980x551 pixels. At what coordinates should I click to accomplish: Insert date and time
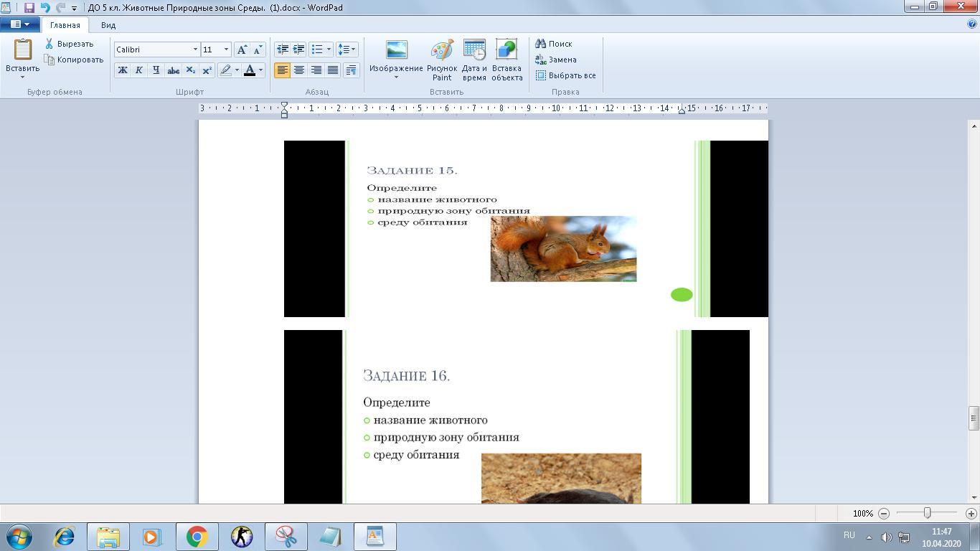click(x=474, y=52)
